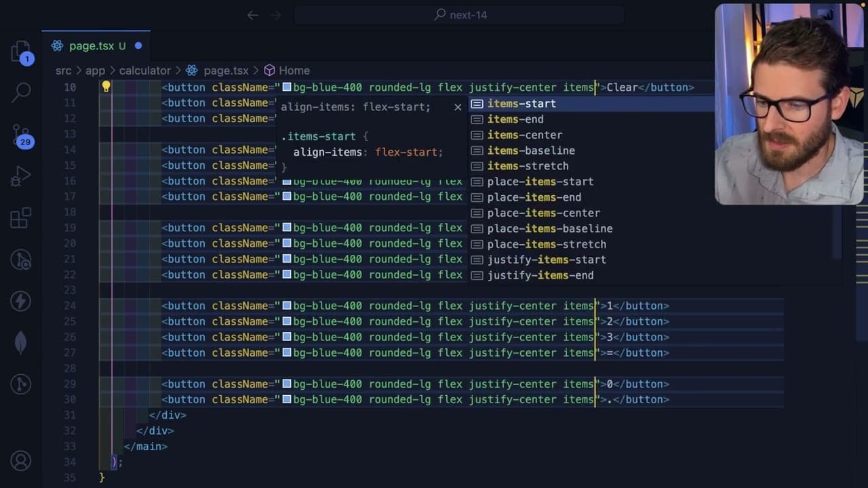The width and height of the screenshot is (868, 488).
Task: Click the .items-start selector in the docs popup
Action: click(x=318, y=136)
